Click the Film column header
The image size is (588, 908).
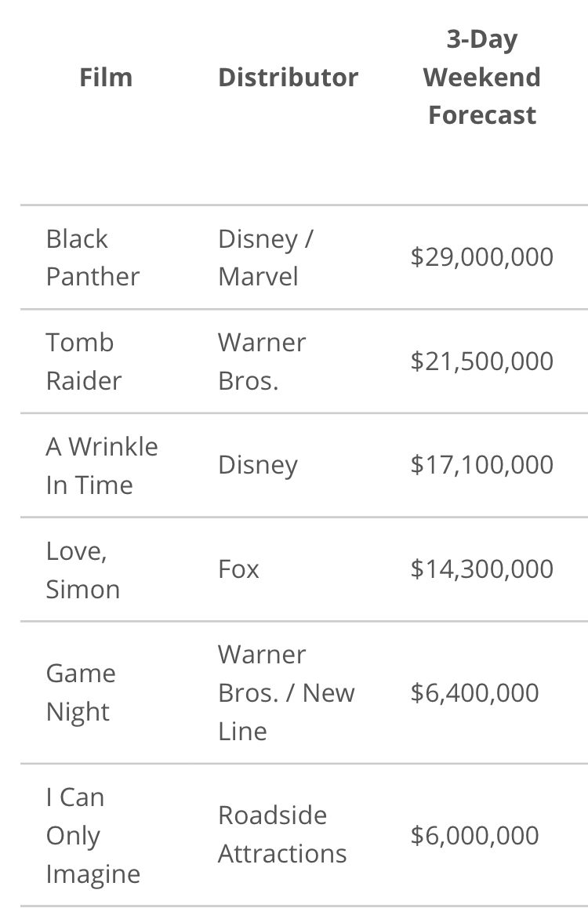(106, 77)
